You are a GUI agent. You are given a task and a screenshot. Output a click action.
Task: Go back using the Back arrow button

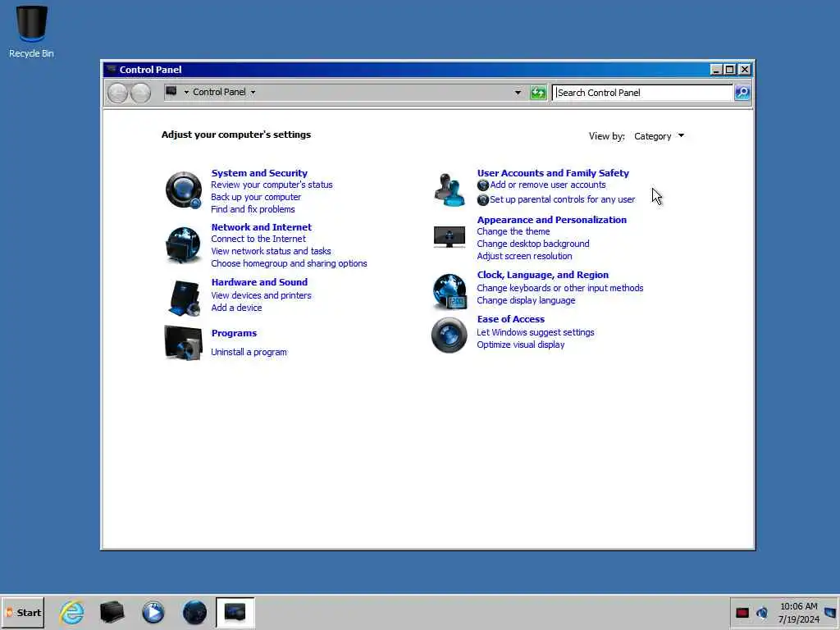pyautogui.click(x=117, y=93)
